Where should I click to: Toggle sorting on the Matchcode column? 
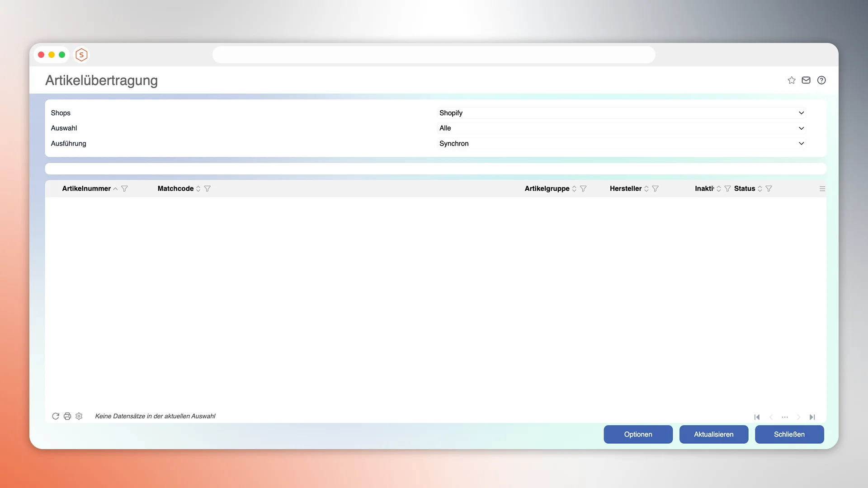pos(198,188)
